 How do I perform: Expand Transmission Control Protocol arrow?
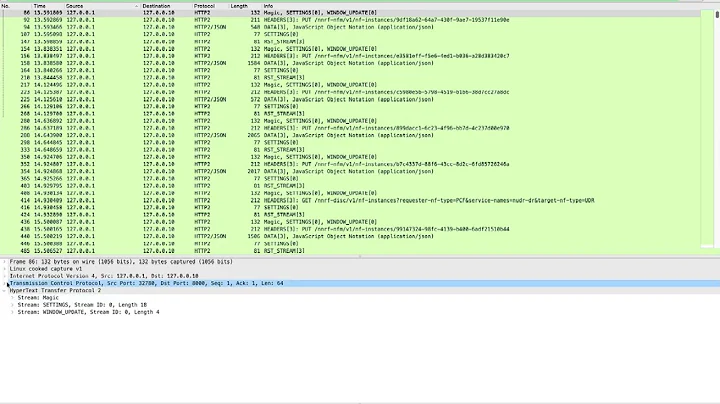(x=6, y=284)
